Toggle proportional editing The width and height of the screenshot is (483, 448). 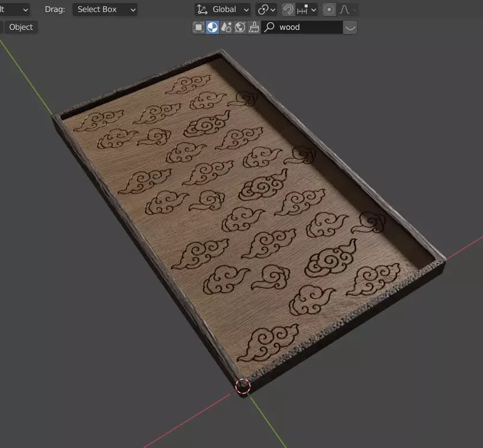click(329, 10)
